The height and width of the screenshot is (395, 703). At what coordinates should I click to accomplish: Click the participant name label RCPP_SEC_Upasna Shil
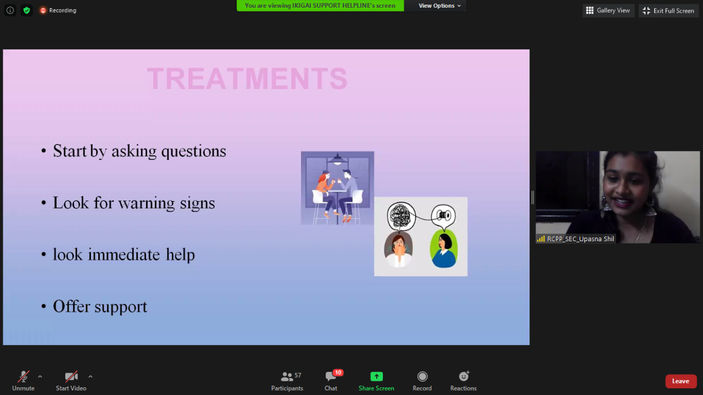tap(576, 239)
